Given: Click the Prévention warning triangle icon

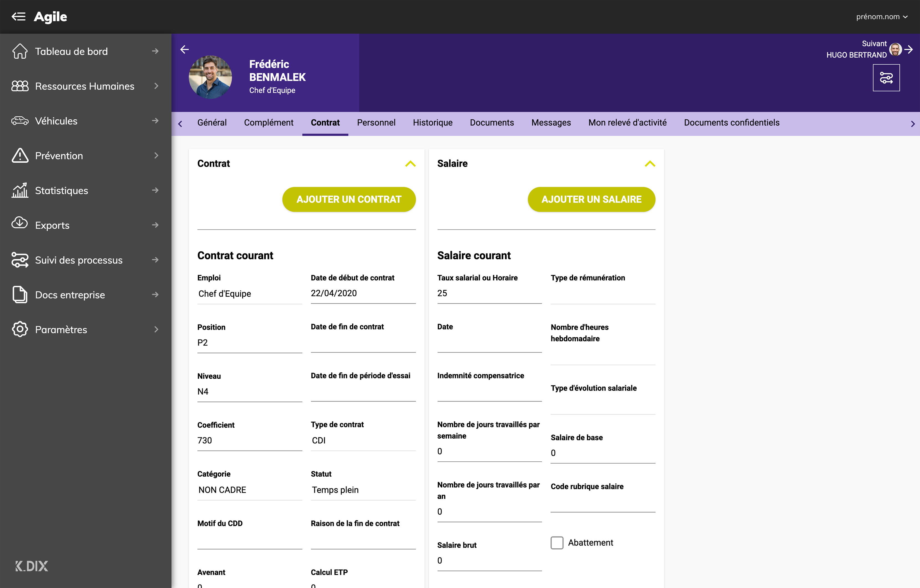Looking at the screenshot, I should 20,155.
